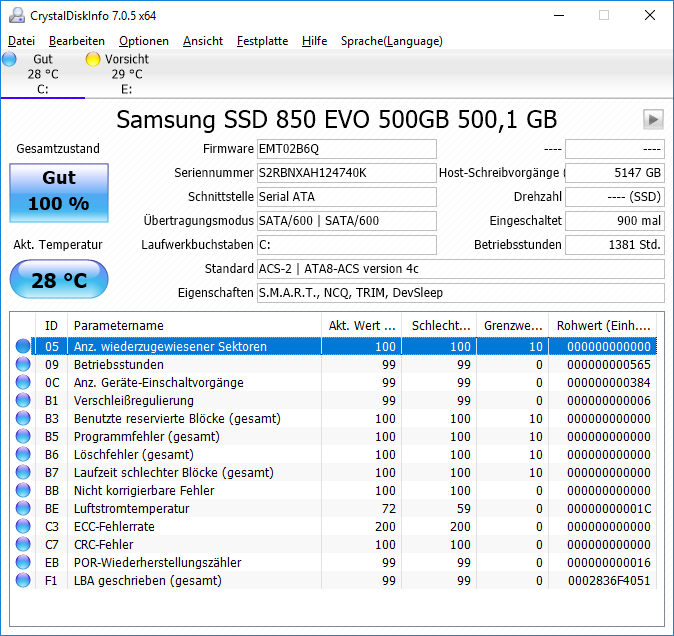Minimize the CrystalDiskInfo window
Image resolution: width=674 pixels, height=636 pixels.
coord(559,15)
